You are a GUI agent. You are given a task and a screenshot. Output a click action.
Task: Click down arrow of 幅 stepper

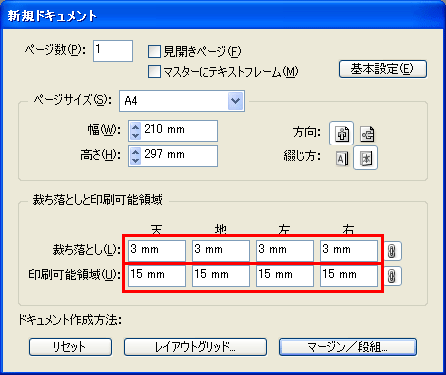coord(135,135)
